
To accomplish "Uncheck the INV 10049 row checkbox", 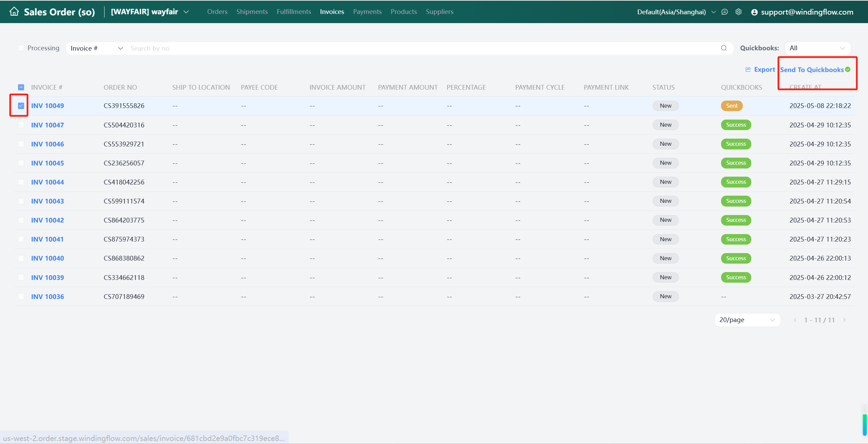I will click(x=21, y=106).
